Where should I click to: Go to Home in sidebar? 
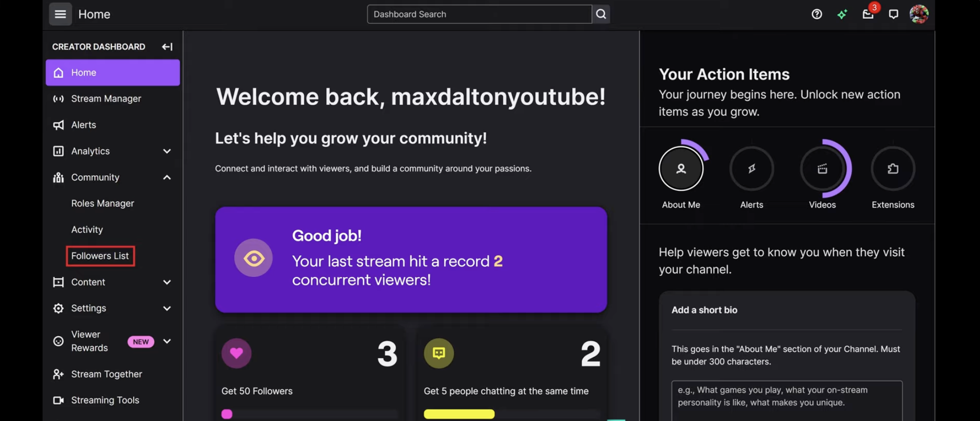(113, 73)
